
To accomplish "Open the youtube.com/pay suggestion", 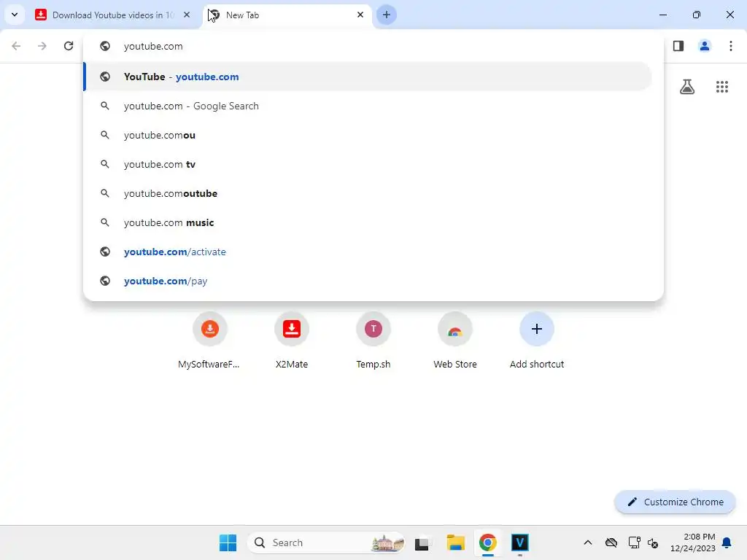I will [x=368, y=281].
